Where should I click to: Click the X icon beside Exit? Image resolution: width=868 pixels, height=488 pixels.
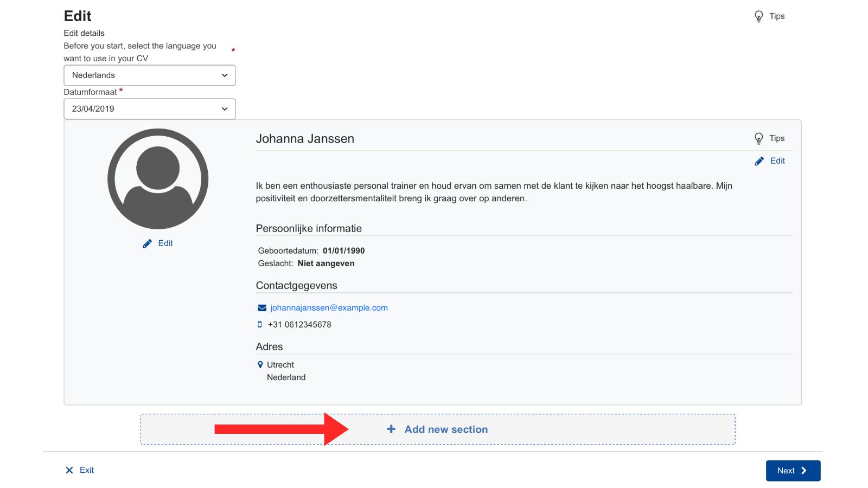(x=69, y=471)
